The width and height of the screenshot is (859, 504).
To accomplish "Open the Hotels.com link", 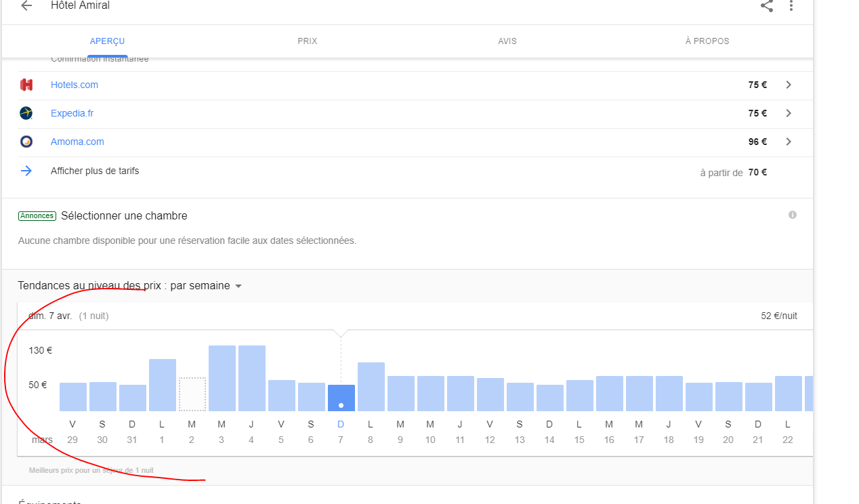I will click(x=75, y=85).
